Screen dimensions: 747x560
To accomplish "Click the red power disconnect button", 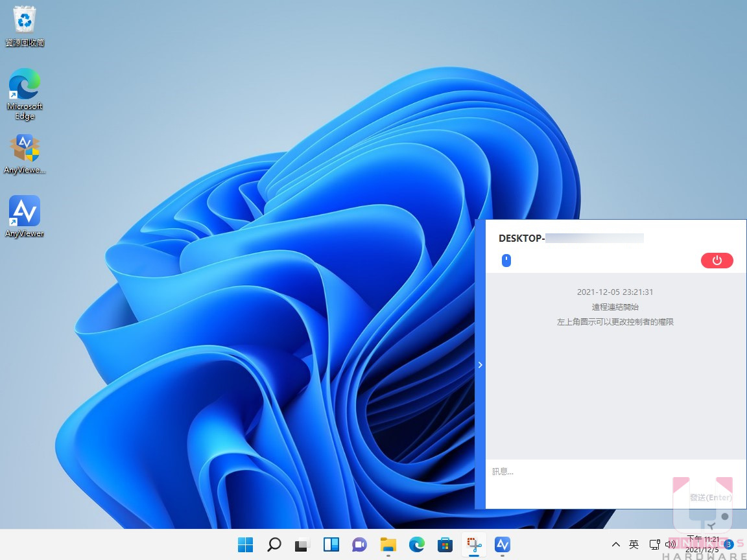I will (717, 261).
